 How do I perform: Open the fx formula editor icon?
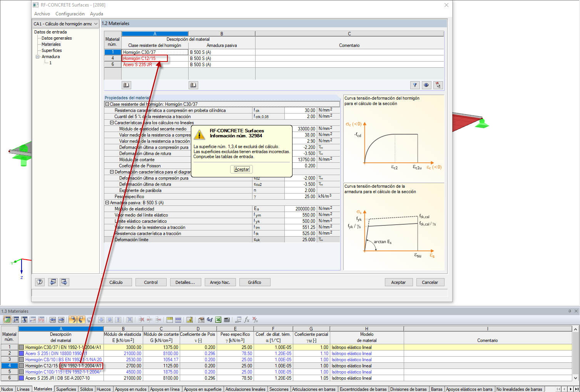[247, 320]
